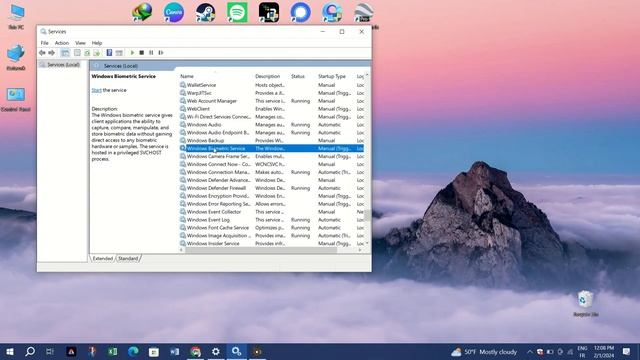Select the Windows Audio service
Screen dimensions: 640x360
pyautogui.click(x=271, y=124)
